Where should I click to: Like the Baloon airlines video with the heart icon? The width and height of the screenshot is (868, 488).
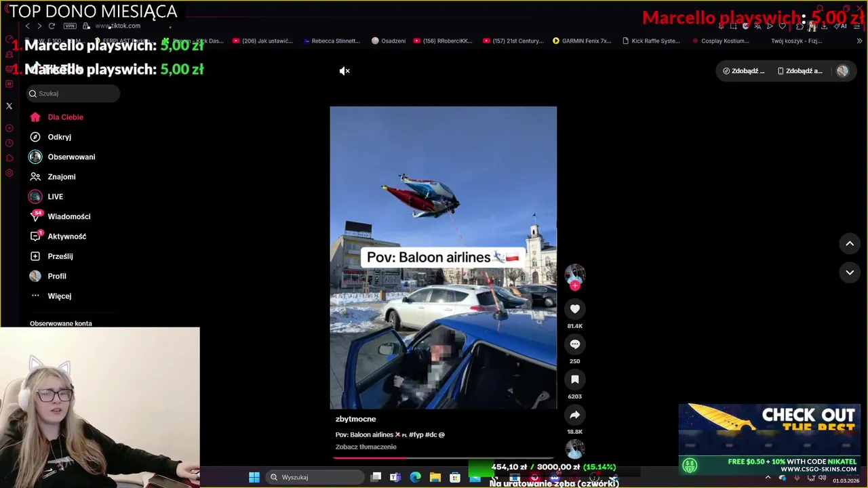pyautogui.click(x=574, y=309)
